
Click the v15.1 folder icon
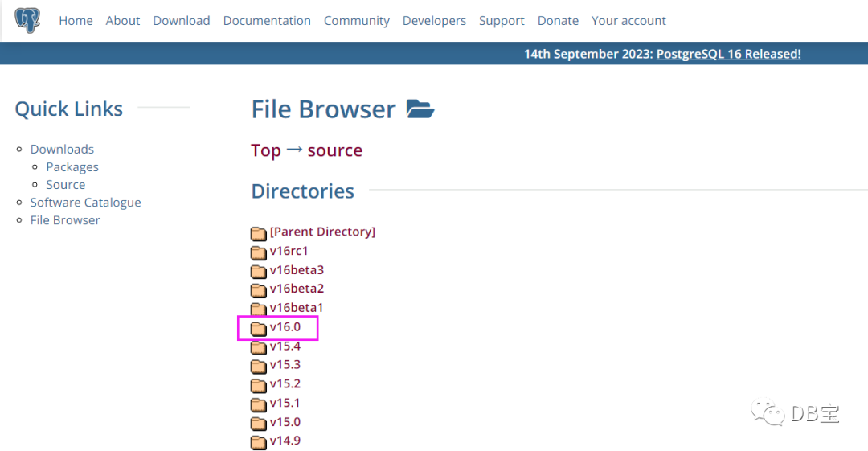(259, 404)
